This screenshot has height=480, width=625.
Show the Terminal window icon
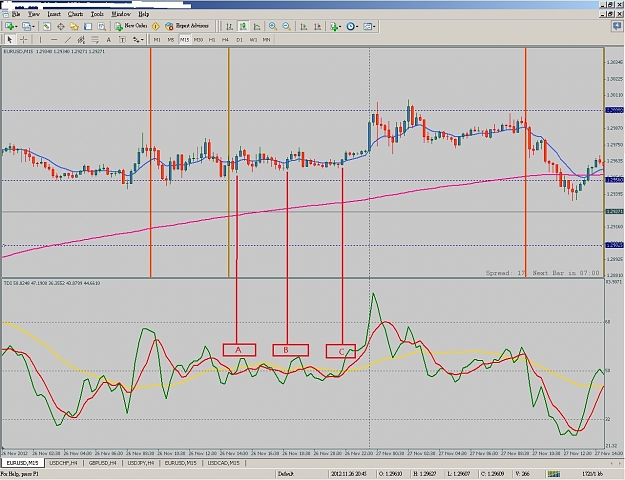coord(88,26)
